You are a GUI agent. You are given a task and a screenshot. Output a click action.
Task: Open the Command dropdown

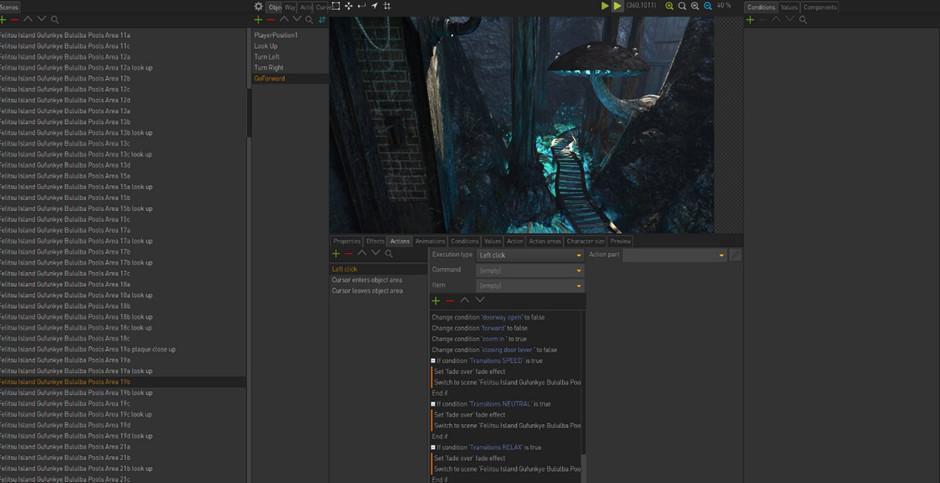529,270
